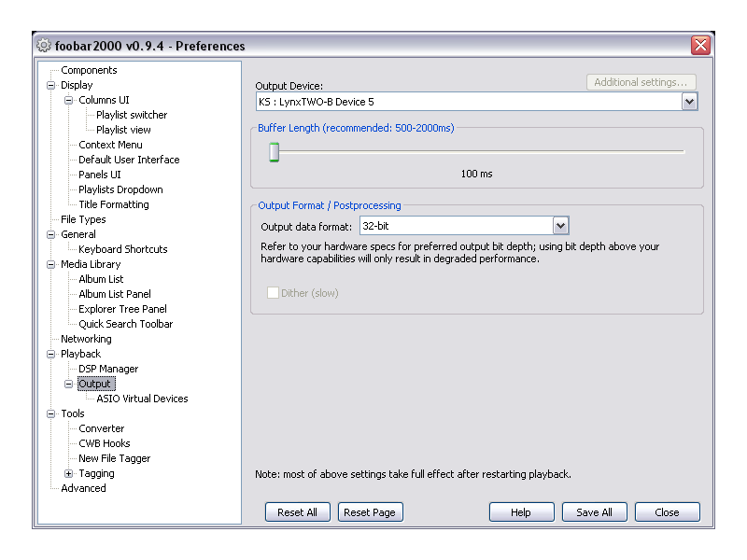Select the highlighted Output item

[x=96, y=384]
